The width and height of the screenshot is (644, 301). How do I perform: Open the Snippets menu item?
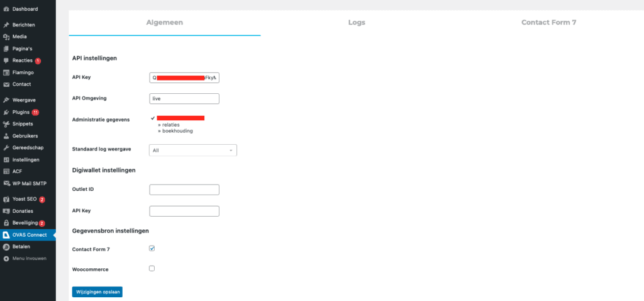(x=23, y=124)
